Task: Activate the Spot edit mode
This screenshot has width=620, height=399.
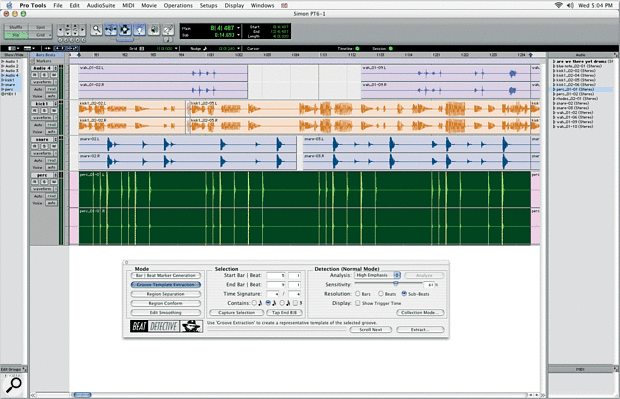Action: click(40, 27)
